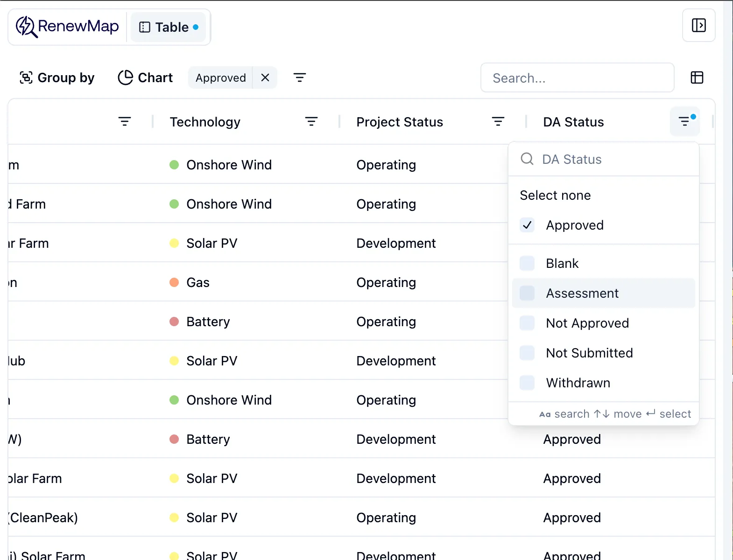Viewport: 733px width, 560px height.
Task: Click Approved cell in the CleanPeak row
Action: click(x=572, y=518)
